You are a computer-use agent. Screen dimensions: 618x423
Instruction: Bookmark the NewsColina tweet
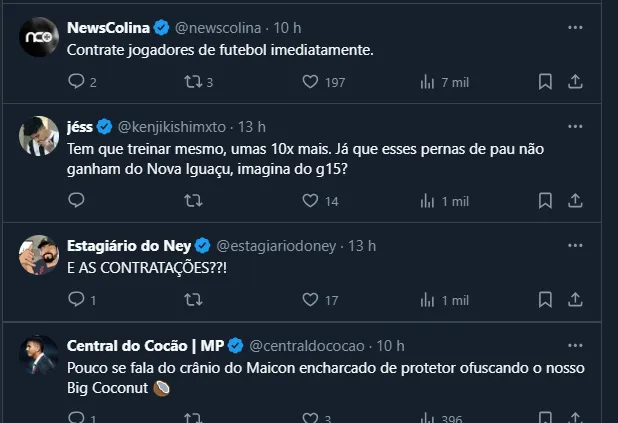click(545, 82)
